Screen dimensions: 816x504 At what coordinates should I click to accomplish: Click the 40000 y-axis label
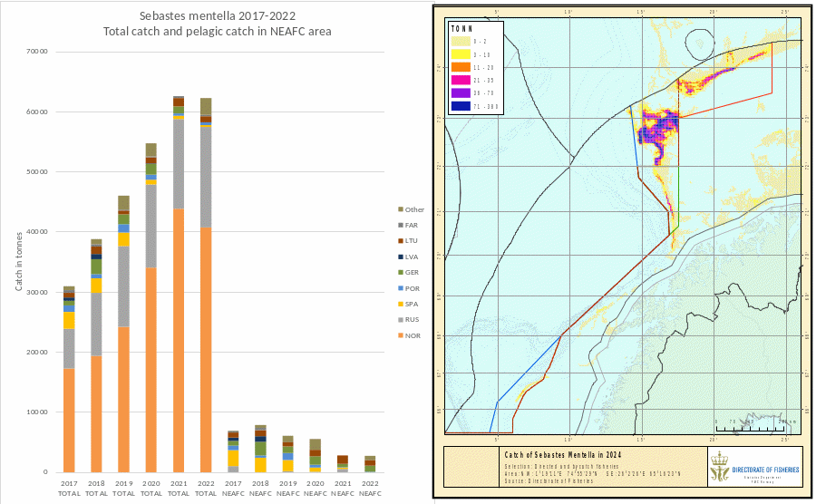[37, 231]
